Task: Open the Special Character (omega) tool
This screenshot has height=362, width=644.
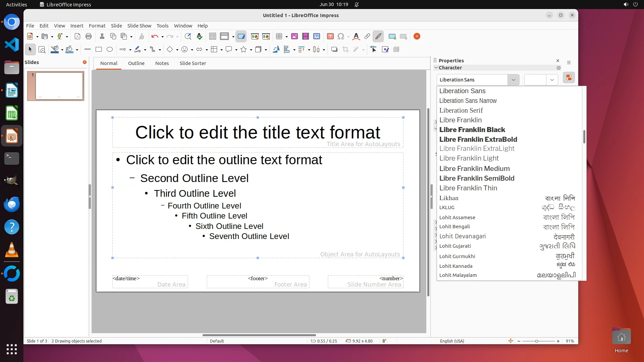Action: pyautogui.click(x=341, y=37)
